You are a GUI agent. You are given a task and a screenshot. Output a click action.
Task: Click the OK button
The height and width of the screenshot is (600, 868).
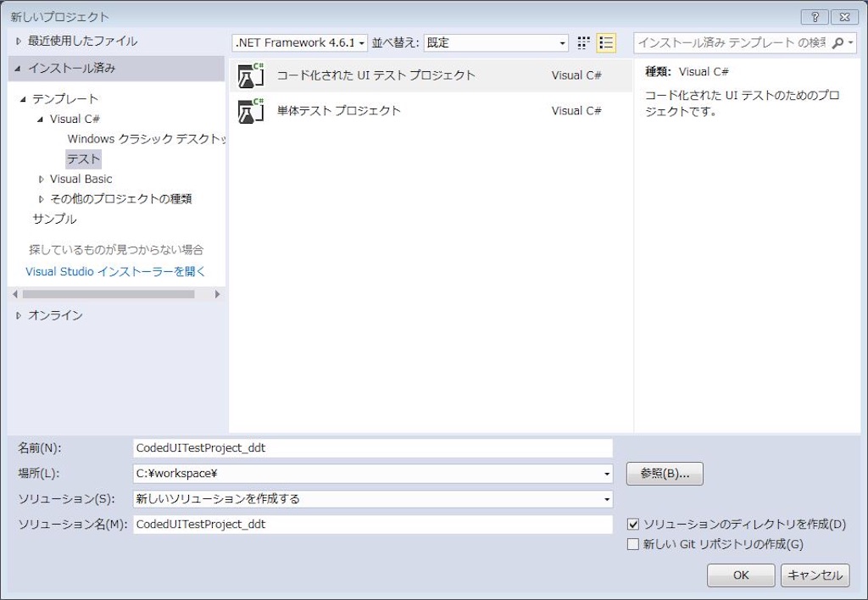click(741, 575)
